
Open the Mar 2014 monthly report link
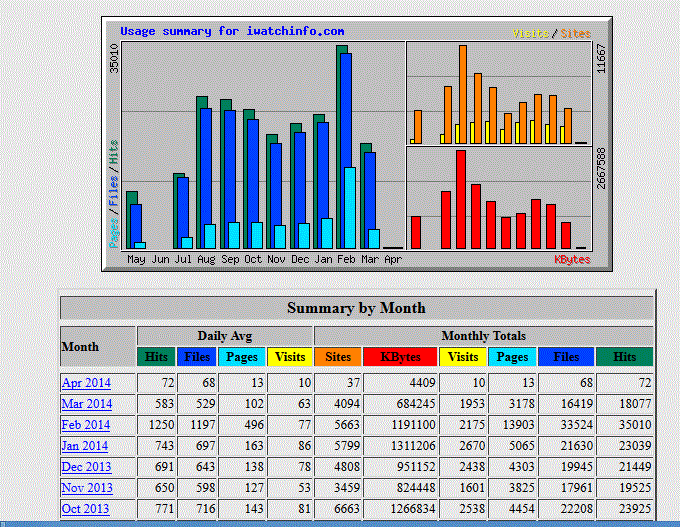point(87,404)
